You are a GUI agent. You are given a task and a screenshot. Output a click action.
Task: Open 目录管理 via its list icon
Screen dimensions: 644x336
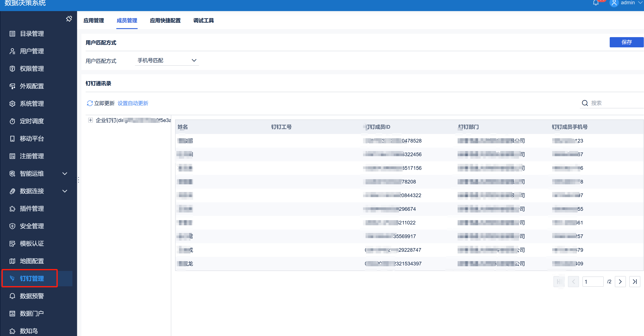coord(12,33)
